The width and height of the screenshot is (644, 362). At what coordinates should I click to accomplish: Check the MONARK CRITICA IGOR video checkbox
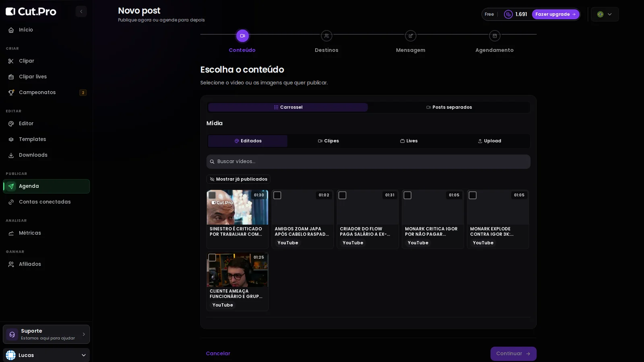coord(408,195)
